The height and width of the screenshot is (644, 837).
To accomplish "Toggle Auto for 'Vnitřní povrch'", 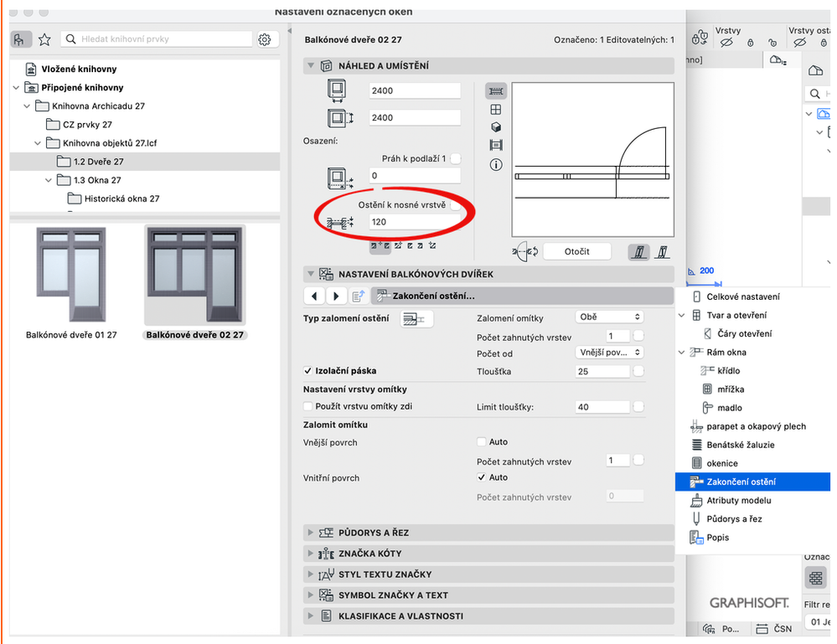I will point(482,477).
